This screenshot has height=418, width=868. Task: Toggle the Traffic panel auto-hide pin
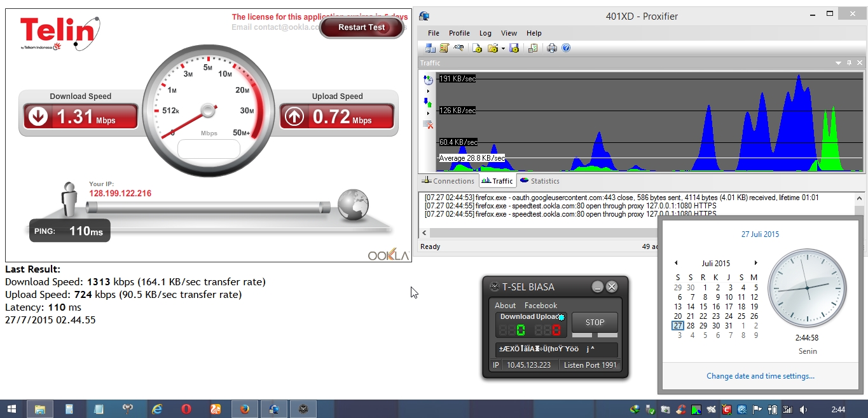pyautogui.click(x=849, y=63)
